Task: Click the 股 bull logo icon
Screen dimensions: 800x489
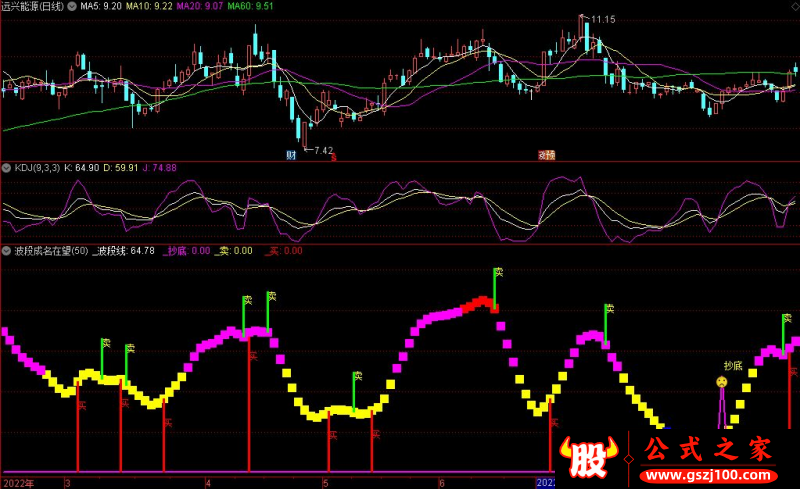Action: pos(588,457)
